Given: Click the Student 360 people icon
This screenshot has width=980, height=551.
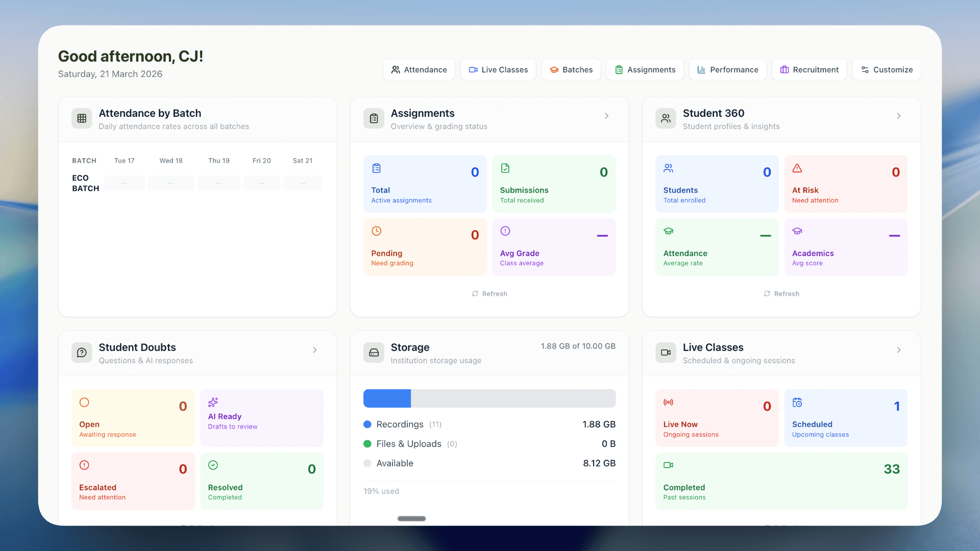Looking at the screenshot, I should point(666,118).
